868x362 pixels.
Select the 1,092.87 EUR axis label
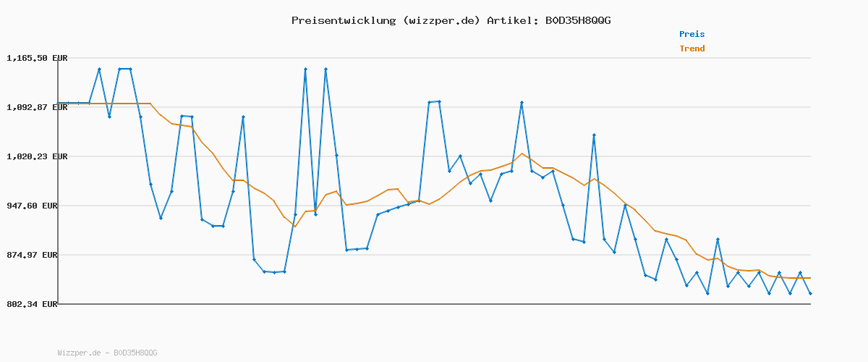tap(37, 107)
